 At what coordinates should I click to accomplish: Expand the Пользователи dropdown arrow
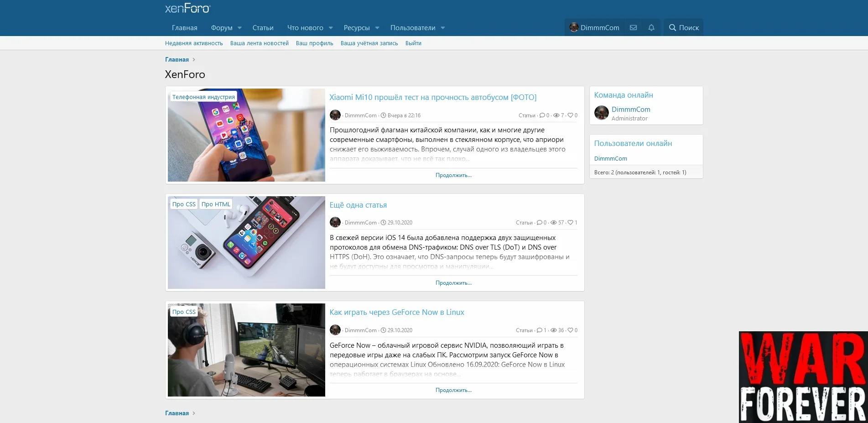pyautogui.click(x=442, y=28)
